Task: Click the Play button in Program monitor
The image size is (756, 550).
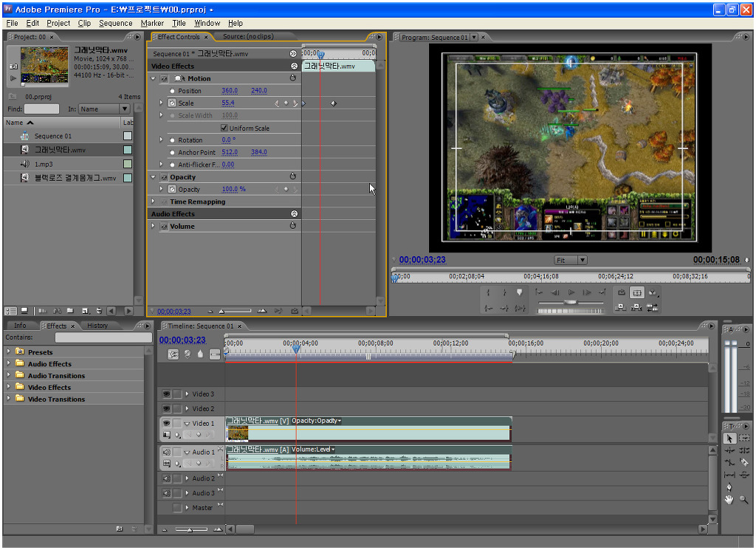Action: point(571,293)
